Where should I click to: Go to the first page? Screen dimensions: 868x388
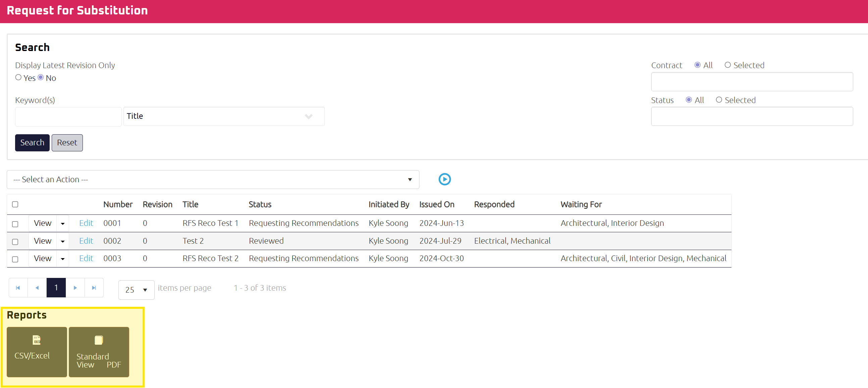[18, 288]
